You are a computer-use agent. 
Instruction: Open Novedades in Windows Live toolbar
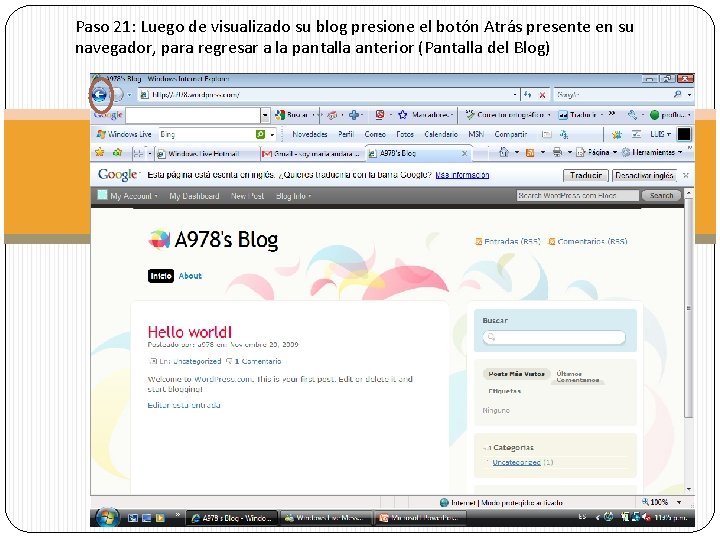310,134
